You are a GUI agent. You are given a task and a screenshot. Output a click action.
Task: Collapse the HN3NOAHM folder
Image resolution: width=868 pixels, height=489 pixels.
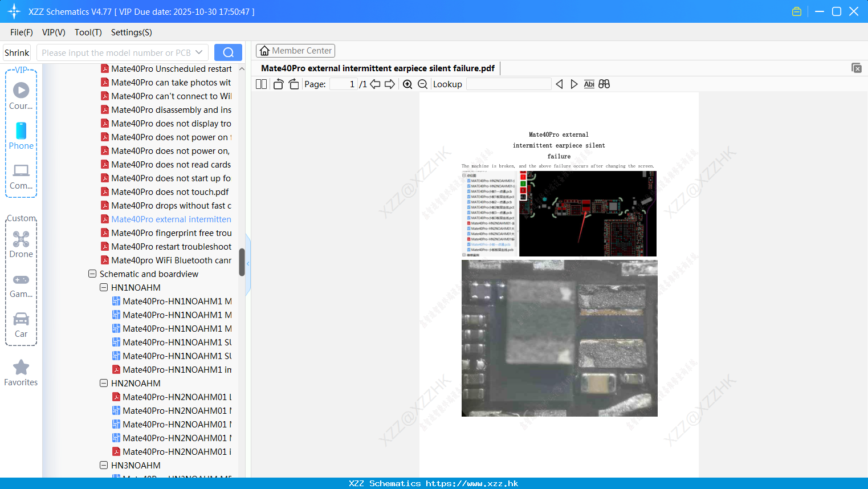[104, 465]
